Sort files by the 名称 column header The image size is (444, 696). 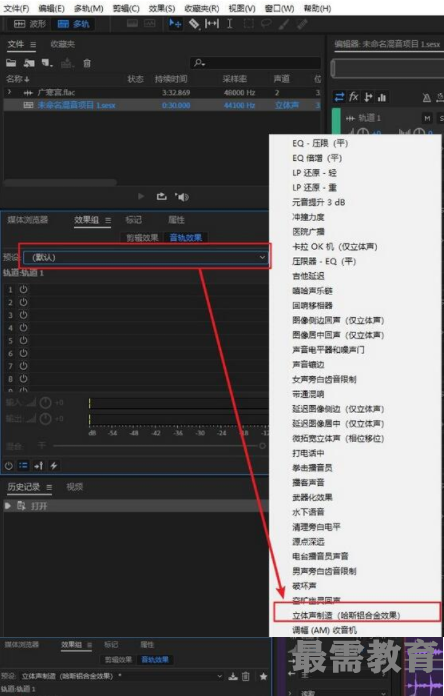coord(18,79)
